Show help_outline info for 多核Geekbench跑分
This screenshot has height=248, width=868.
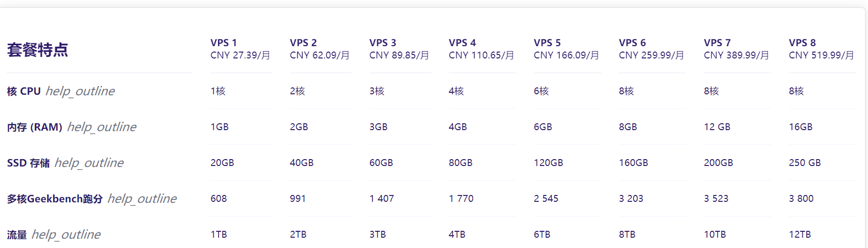(x=142, y=199)
